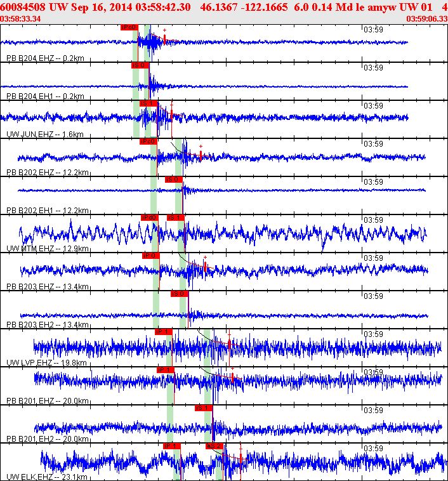This screenshot has width=448, height=481.
Task: Click the 03:59 time label on PB B204 EHZ trace
Action: pos(373,30)
